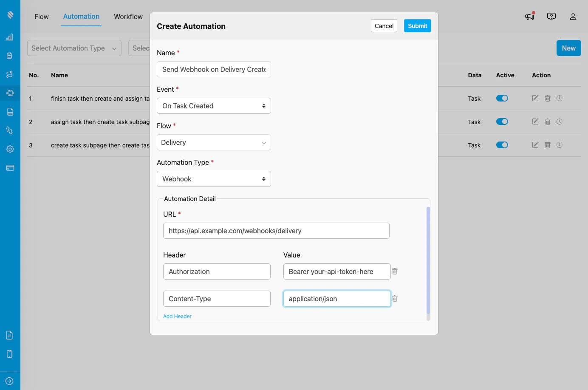Screen dimensions: 588x390
Task: Submit the Create Automation form
Action: click(x=417, y=25)
